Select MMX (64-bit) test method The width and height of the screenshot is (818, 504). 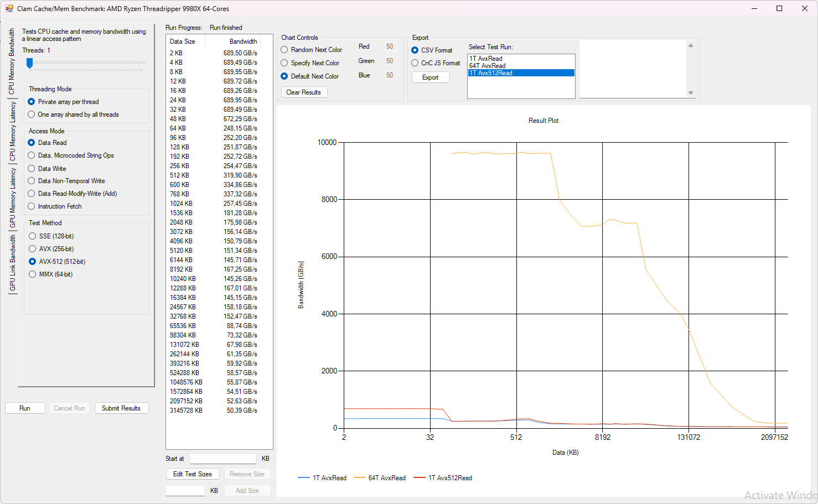point(51,274)
